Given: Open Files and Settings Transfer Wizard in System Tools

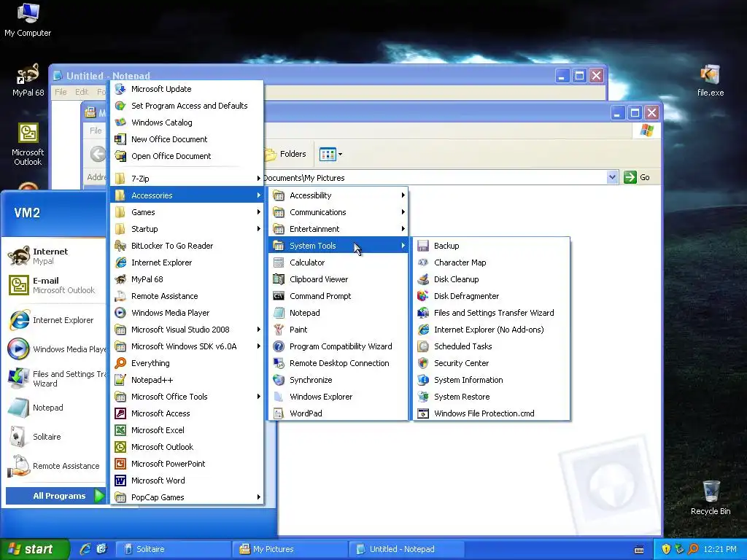Looking at the screenshot, I should (x=491, y=313).
